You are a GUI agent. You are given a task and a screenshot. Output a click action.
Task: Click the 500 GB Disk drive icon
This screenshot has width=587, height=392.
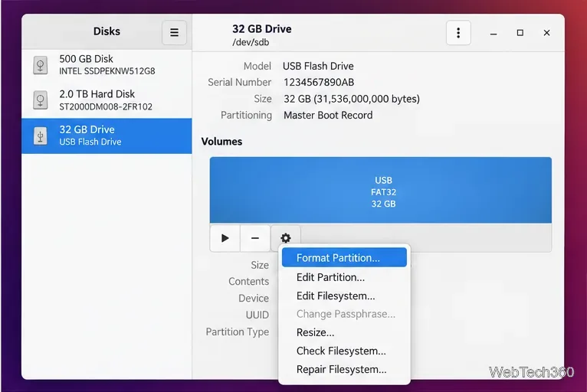point(41,65)
